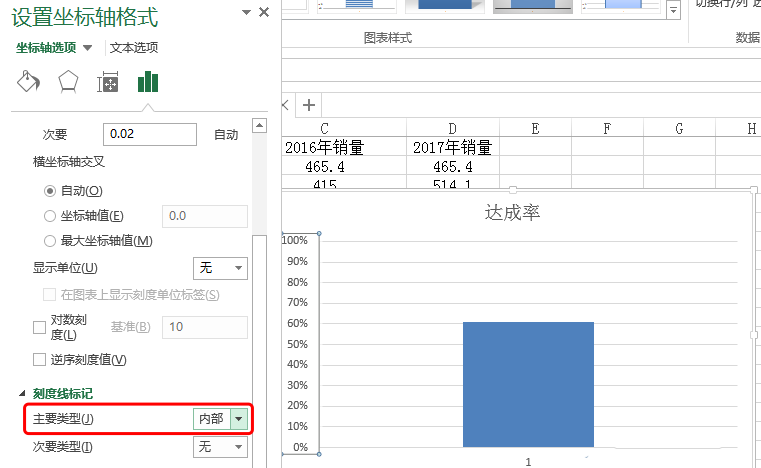Click the 50% axis label
Viewport: 761px width, 468px height.
pos(297,344)
